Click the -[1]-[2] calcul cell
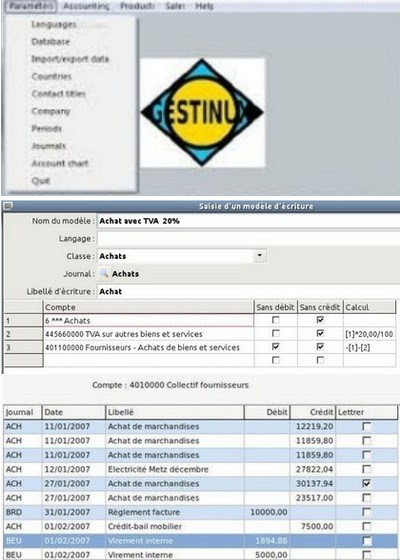 pos(370,347)
